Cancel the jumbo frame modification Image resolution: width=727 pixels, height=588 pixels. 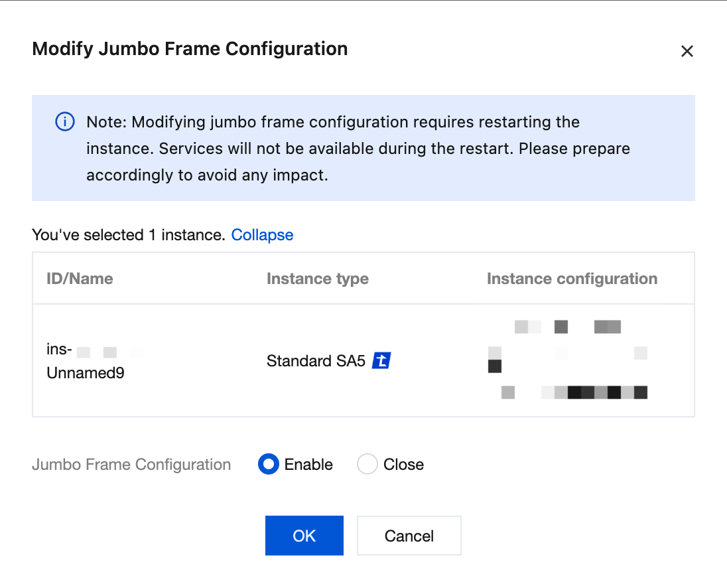[409, 536]
